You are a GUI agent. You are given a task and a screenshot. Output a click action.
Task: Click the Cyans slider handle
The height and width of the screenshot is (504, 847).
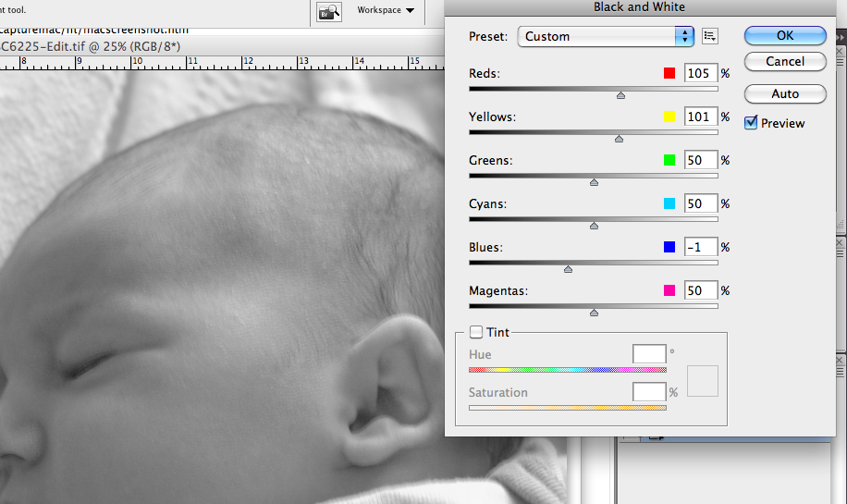595,226
